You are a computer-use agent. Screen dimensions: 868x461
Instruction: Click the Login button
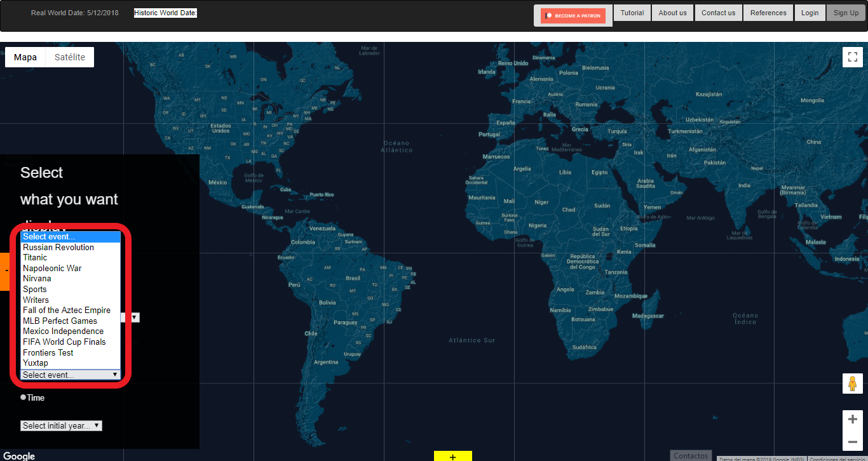810,13
